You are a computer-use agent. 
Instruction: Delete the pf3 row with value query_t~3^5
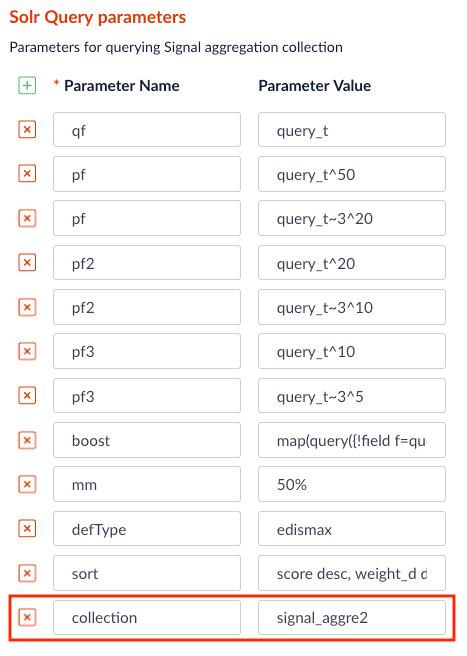click(27, 396)
